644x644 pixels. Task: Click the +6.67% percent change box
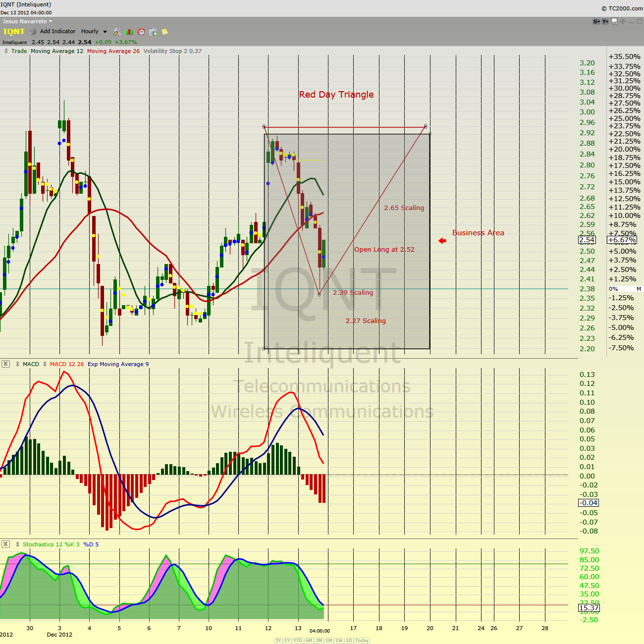[x=622, y=240]
